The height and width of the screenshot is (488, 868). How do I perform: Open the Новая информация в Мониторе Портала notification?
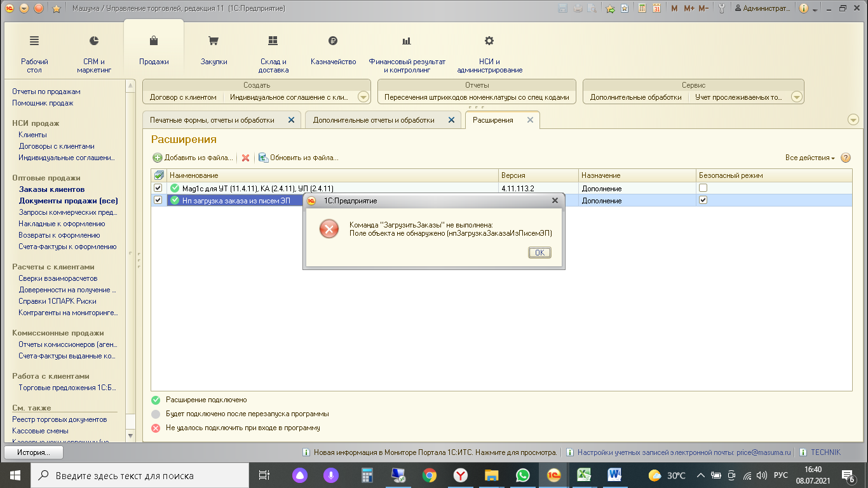click(430, 452)
